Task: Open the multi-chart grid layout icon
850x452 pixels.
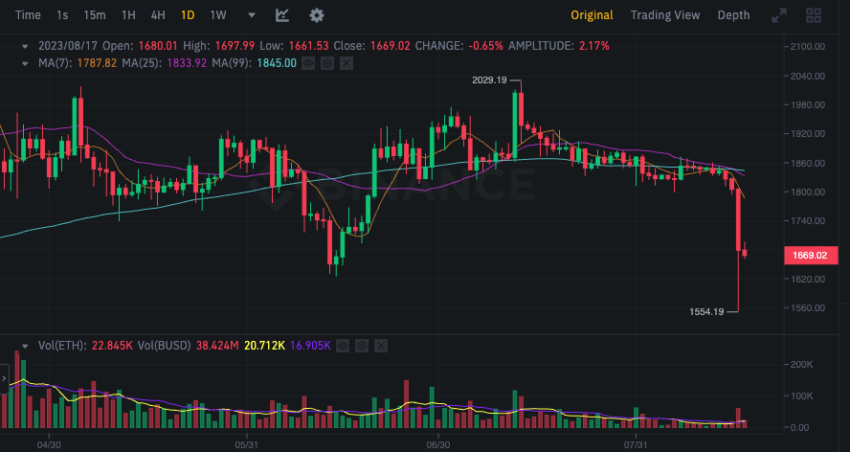Action: [814, 15]
